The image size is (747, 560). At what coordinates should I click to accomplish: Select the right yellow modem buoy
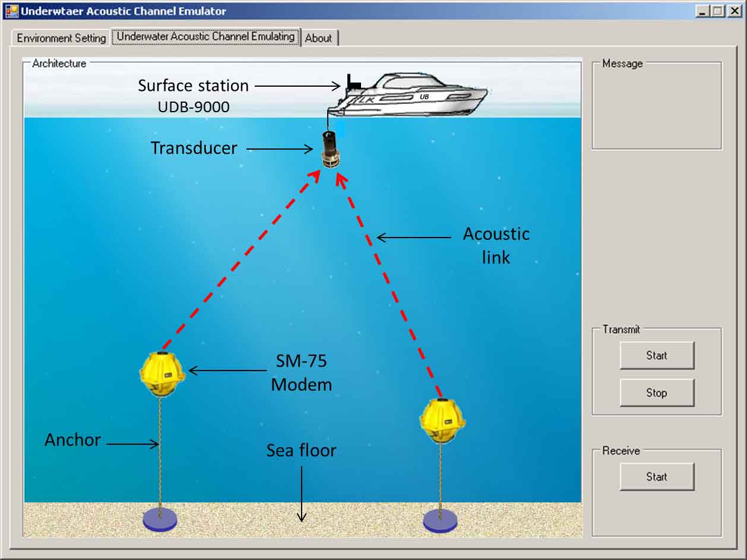click(x=442, y=420)
